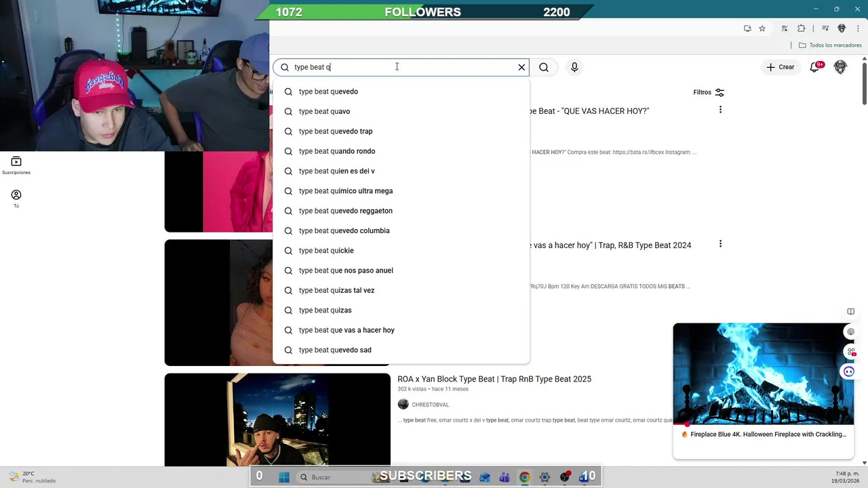868x488 pixels.
Task: Open more options for Trap, R&B Type Beat 2024 video
Action: (x=720, y=244)
